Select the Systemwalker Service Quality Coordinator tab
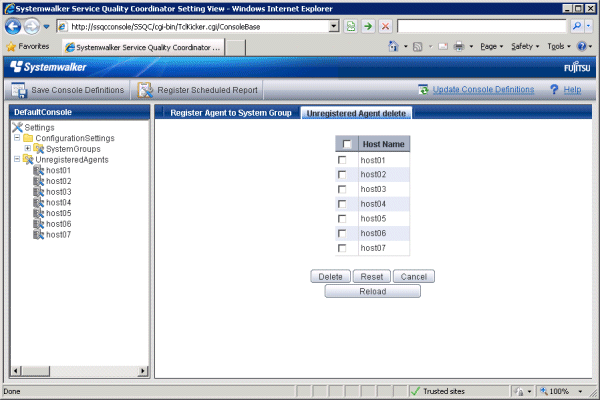This screenshot has height=400, width=600. pyautogui.click(x=143, y=47)
